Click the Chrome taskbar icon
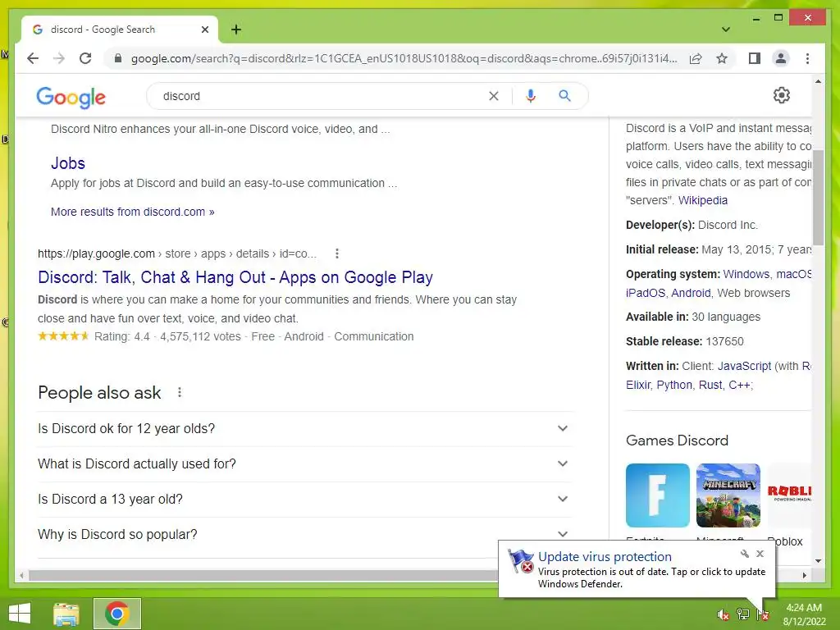The image size is (840, 630). click(x=116, y=614)
